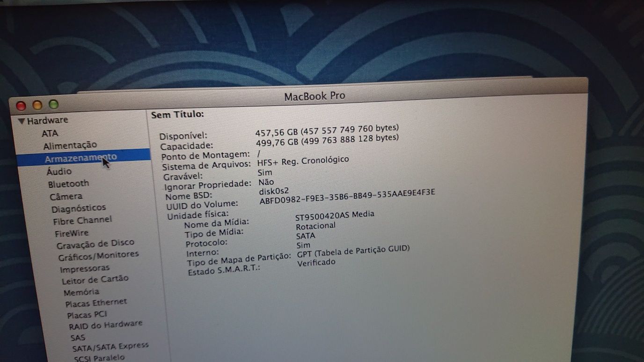Select Armazenamento in the sidebar
This screenshot has width=644, height=362.
coord(83,158)
